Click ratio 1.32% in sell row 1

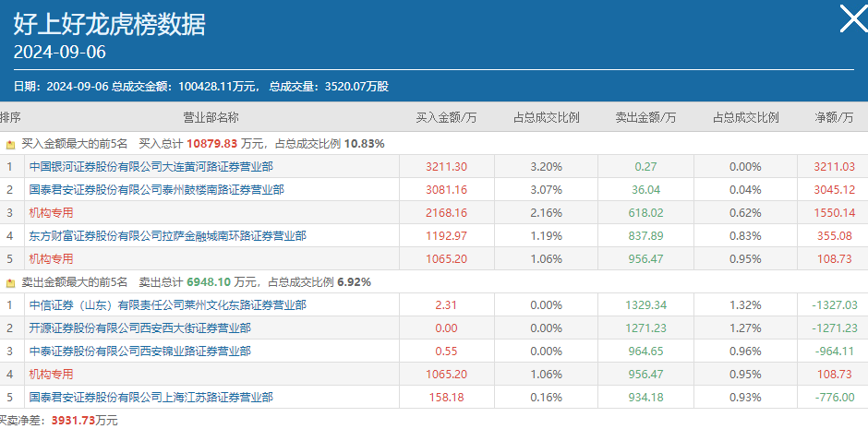[746, 304]
